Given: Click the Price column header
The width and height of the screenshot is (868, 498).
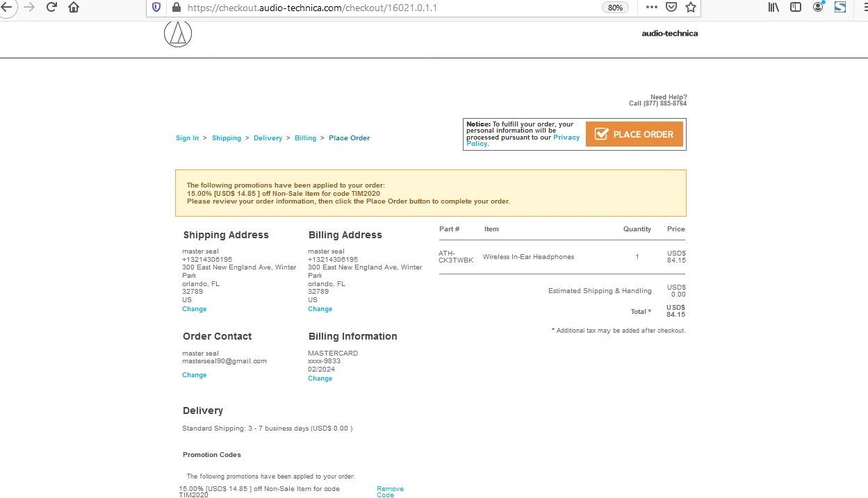Looking at the screenshot, I should click(x=675, y=229).
